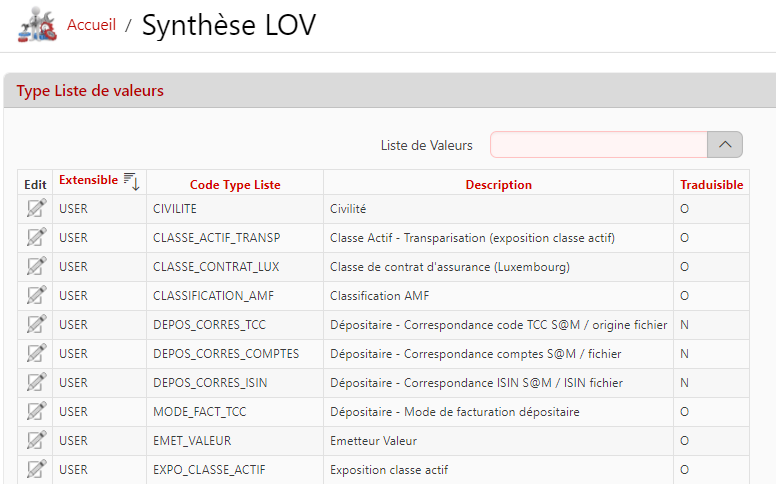The image size is (776, 484).
Task: Sort by the Extensible column header
Action: tap(88, 181)
